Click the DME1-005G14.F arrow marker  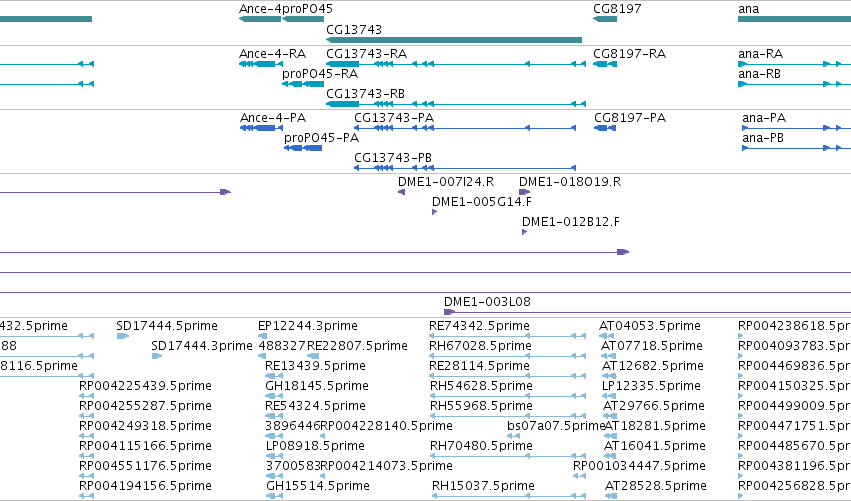(434, 212)
